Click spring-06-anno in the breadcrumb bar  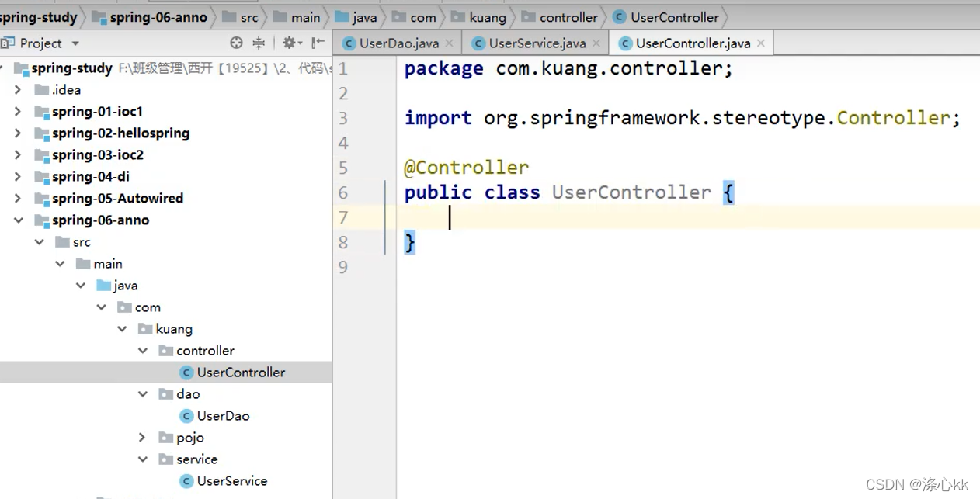tap(150, 17)
